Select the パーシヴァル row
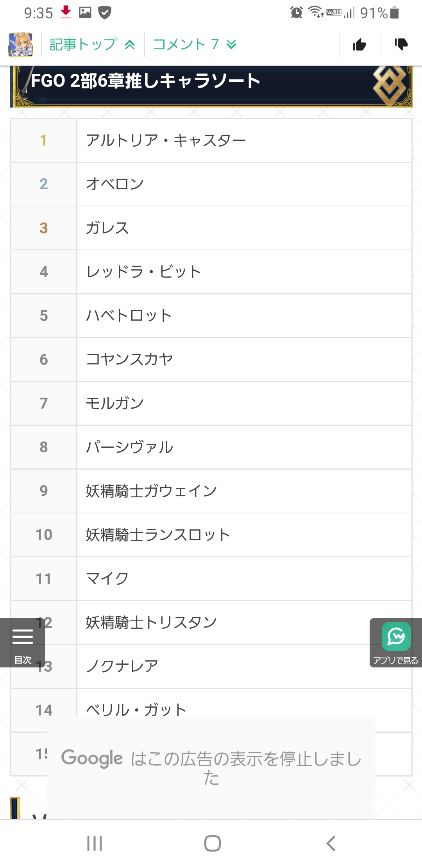Image resolution: width=422 pixels, height=868 pixels. click(129, 447)
